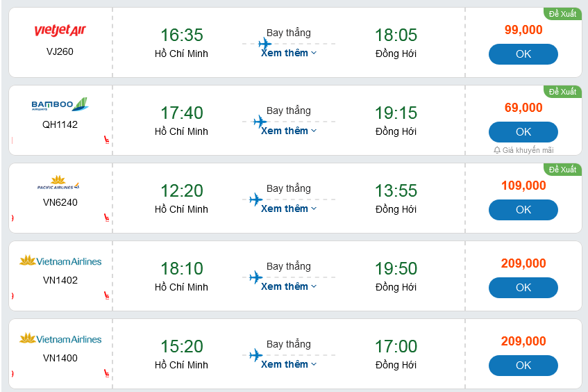Expand Xem thêm for flight VN1402
Viewport: 588px width, 392px height.
pos(289,286)
